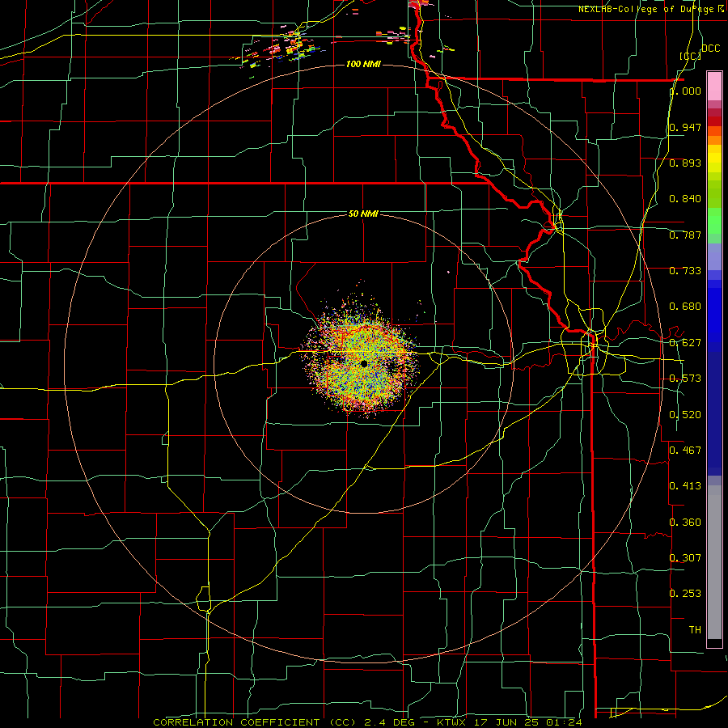This screenshot has height=728, width=728.
Task: Click the 0.840 scale value
Action: (x=685, y=199)
